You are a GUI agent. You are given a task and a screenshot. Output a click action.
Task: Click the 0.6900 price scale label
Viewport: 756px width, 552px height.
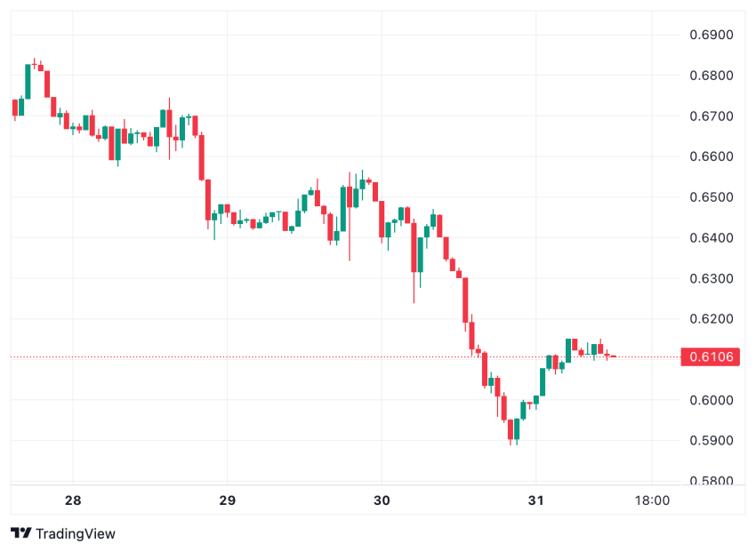click(712, 36)
